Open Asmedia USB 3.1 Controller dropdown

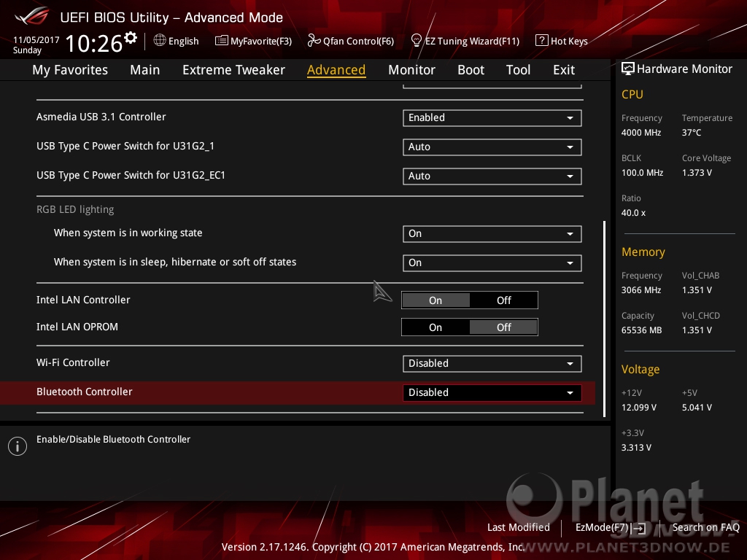click(492, 118)
